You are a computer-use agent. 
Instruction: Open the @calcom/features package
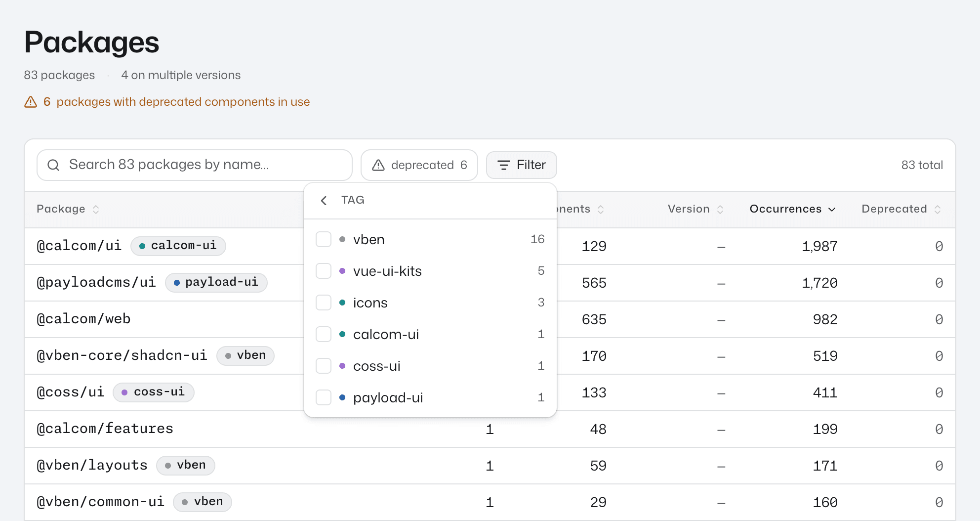[105, 429]
